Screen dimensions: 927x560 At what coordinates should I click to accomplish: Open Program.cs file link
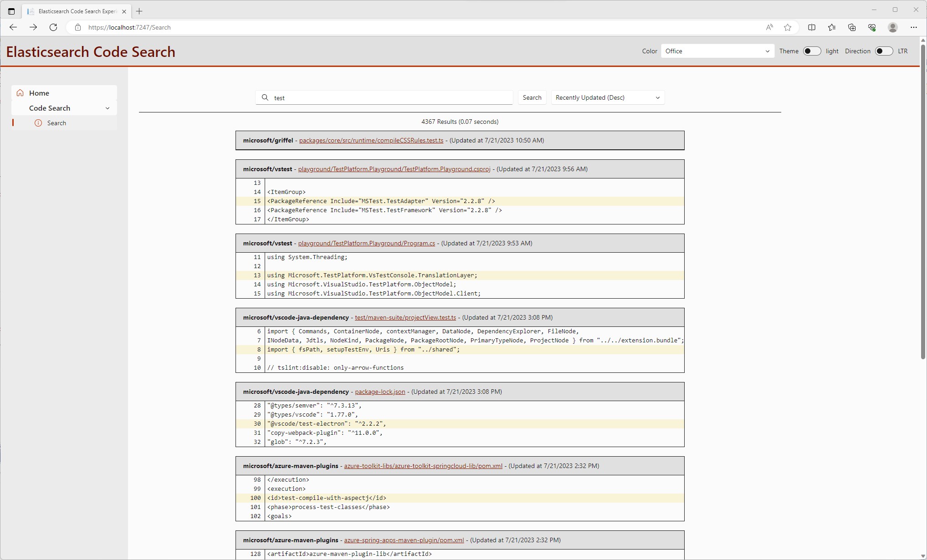tap(366, 243)
